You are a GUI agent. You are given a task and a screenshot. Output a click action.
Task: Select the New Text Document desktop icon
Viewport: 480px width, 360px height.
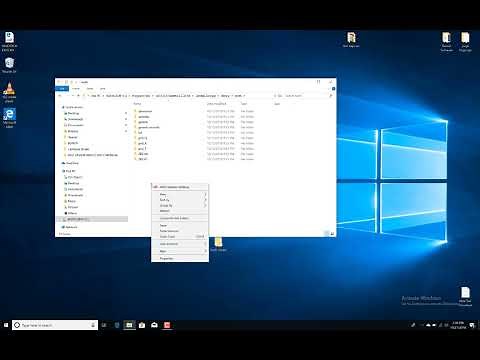[465, 295]
